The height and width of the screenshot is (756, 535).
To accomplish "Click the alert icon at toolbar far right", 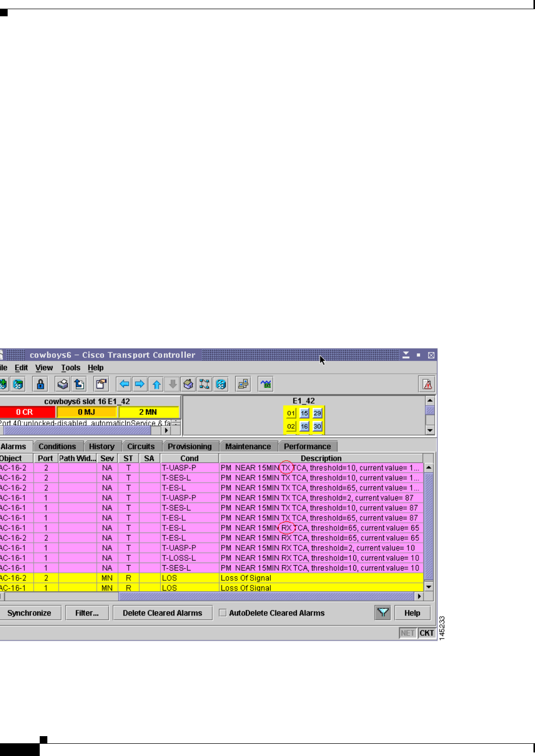I will [427, 384].
